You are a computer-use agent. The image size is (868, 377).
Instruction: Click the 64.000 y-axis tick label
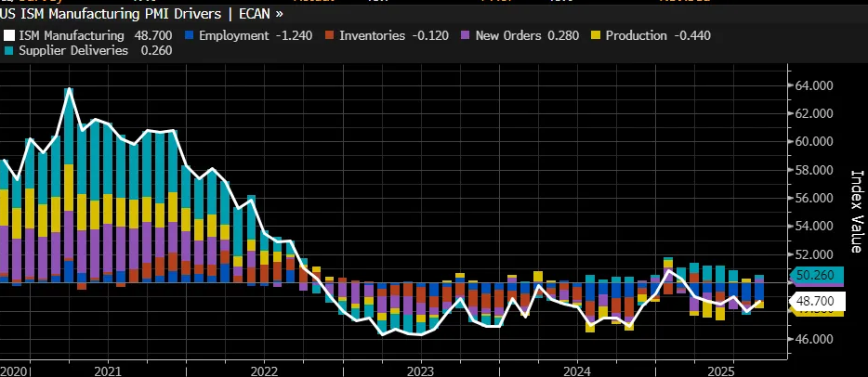click(x=815, y=85)
